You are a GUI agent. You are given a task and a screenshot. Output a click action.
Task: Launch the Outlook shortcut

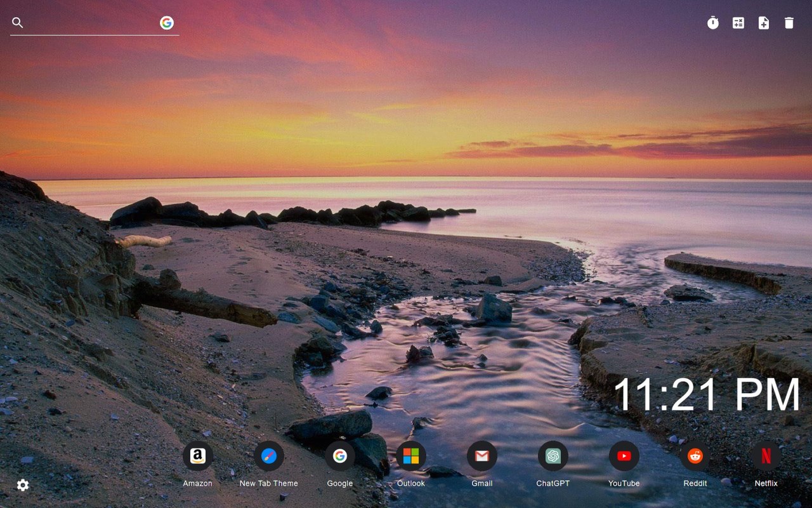point(411,464)
